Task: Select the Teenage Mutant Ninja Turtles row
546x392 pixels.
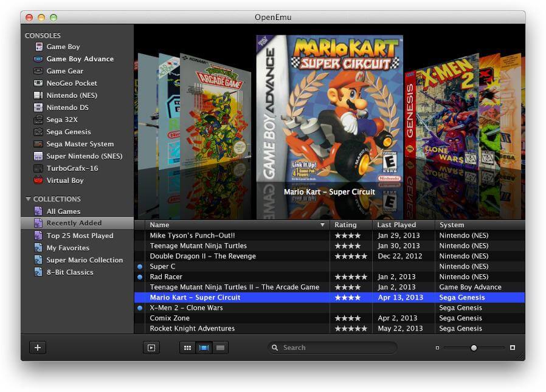Action: point(330,246)
